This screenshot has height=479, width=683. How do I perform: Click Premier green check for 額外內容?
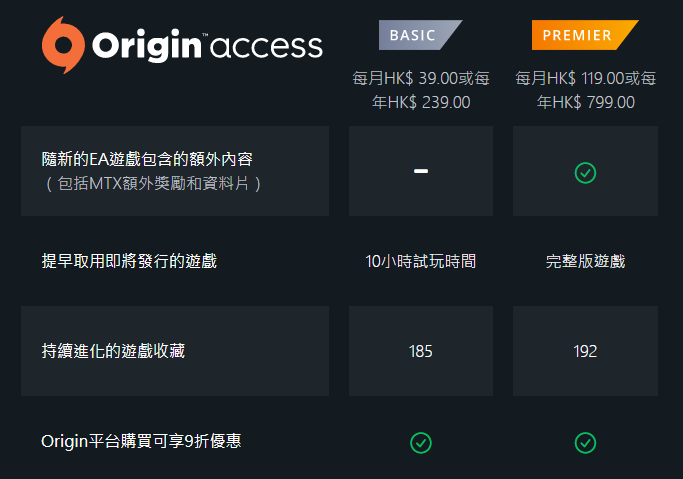click(585, 173)
